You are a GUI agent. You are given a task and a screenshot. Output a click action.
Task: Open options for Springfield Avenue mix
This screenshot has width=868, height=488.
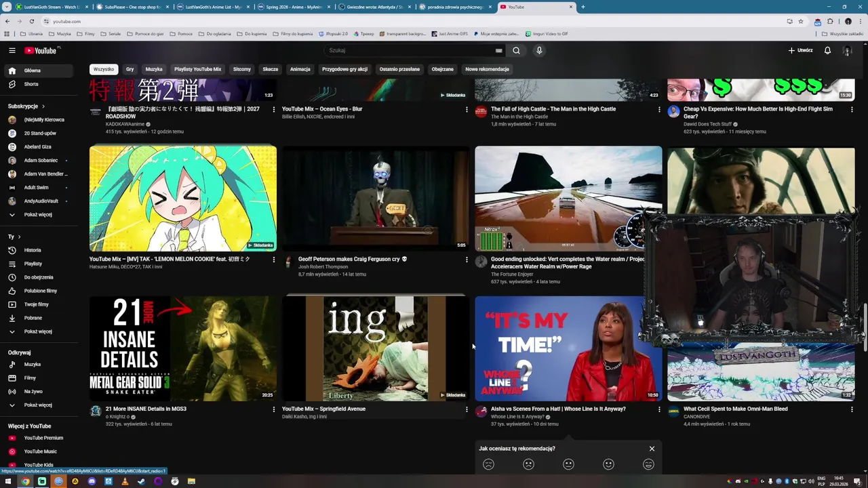[x=467, y=409]
